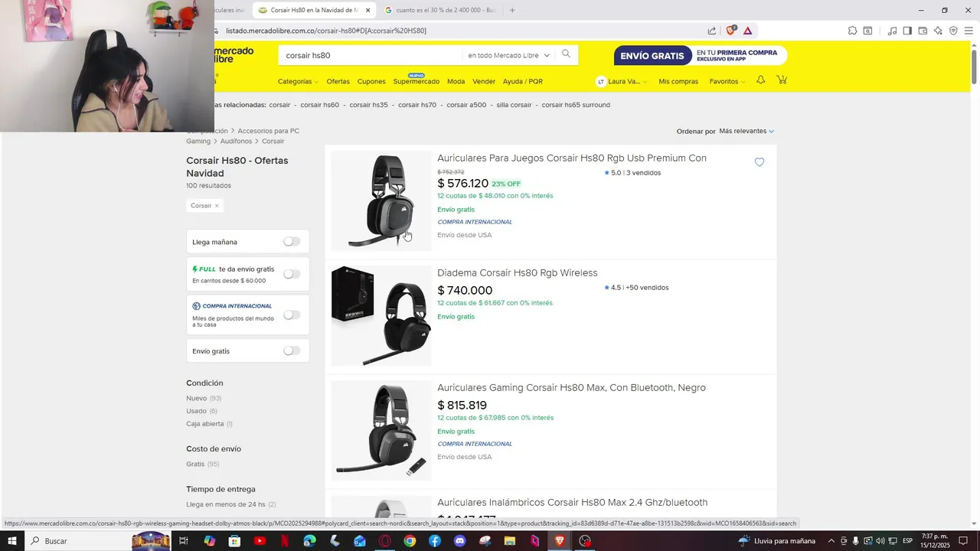Remove the Corsair filter tag
This screenshot has height=551, width=980.
tap(217, 205)
